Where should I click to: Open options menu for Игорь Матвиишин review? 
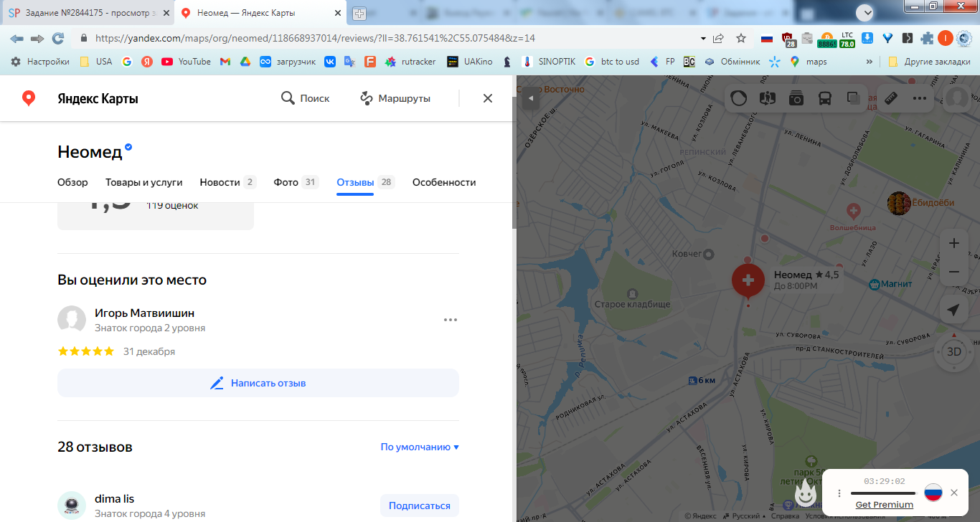click(451, 320)
